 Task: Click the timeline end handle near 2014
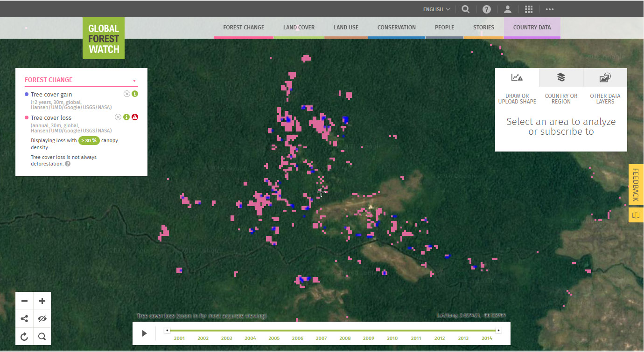coord(498,331)
